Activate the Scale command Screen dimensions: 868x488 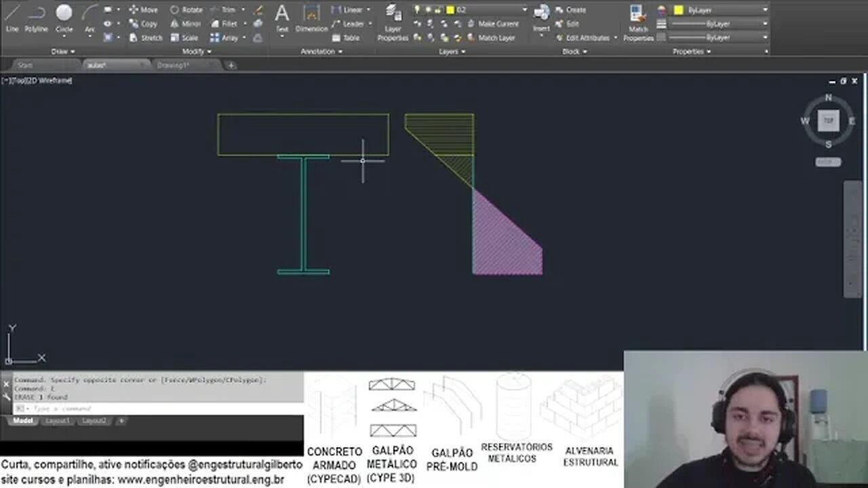click(x=184, y=38)
